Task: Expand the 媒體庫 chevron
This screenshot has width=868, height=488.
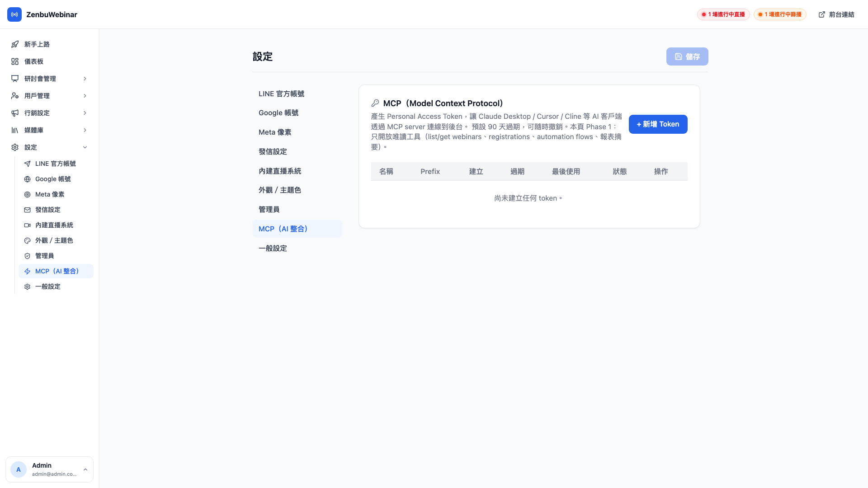Action: (x=85, y=130)
